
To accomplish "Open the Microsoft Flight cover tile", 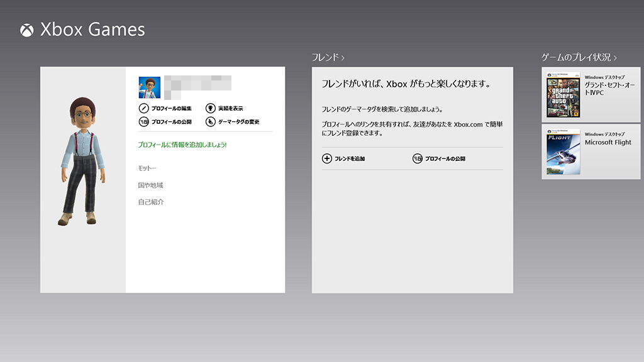I will click(x=563, y=152).
